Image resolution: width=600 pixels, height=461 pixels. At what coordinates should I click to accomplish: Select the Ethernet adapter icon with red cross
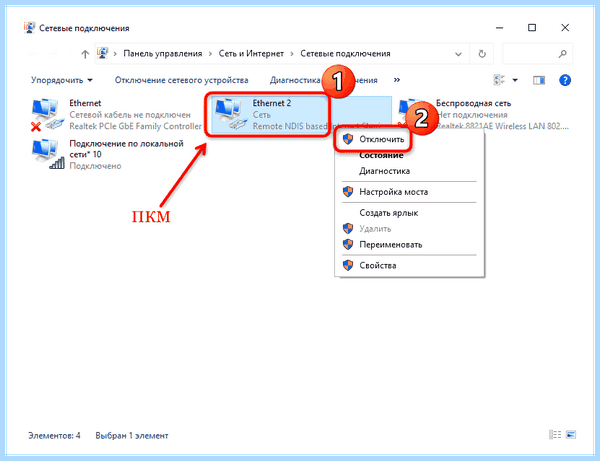coord(47,114)
